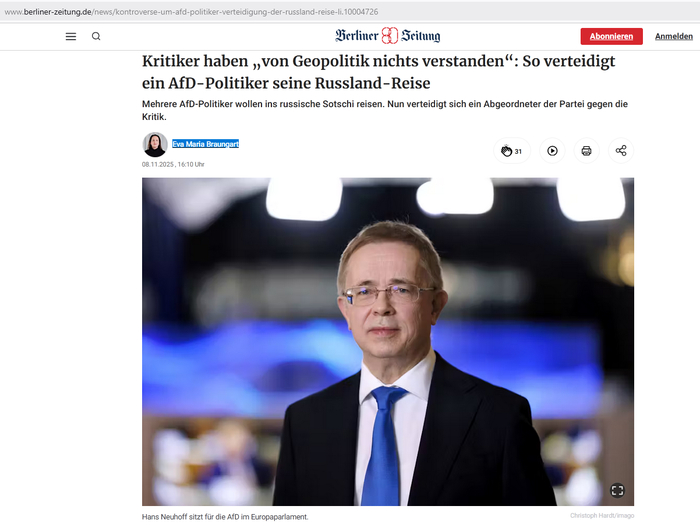
Task: Click the photo credit Christoph Hardt/Imago
Action: click(x=602, y=515)
